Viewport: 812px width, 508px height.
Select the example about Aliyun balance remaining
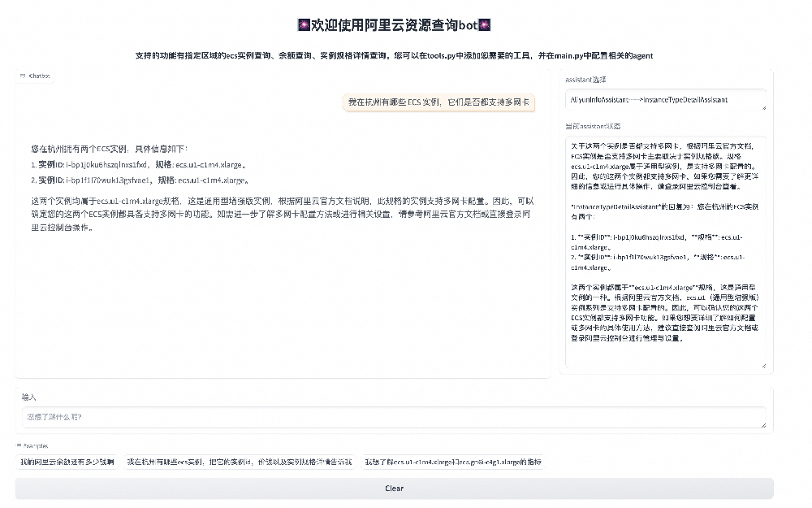pos(67,462)
